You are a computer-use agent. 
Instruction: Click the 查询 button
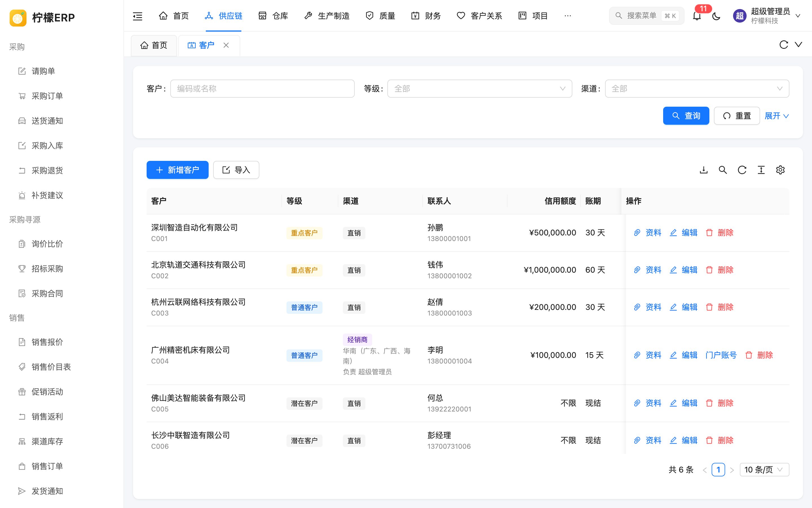[x=686, y=116]
